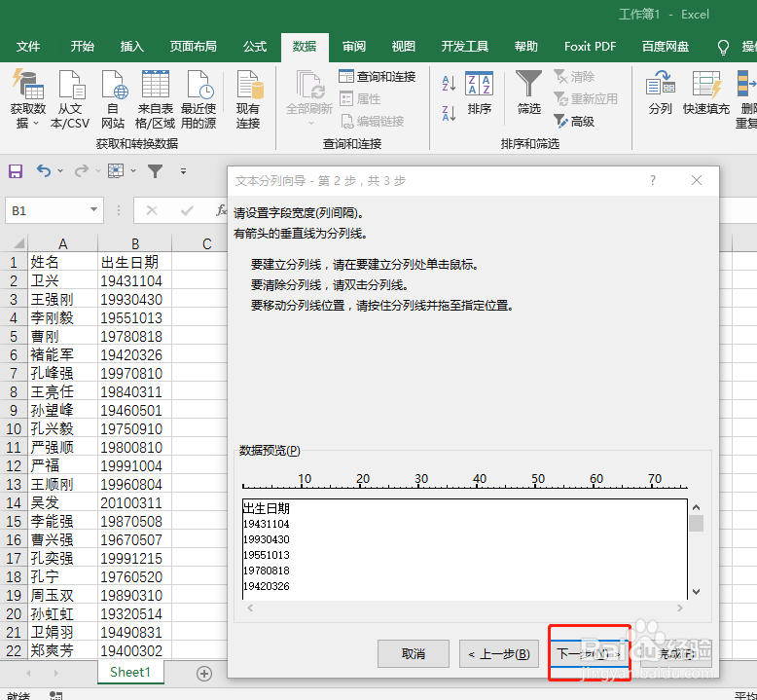This screenshot has width=757, height=700.
Task: Click Back (上一步) button in wizard
Action: coord(499,653)
